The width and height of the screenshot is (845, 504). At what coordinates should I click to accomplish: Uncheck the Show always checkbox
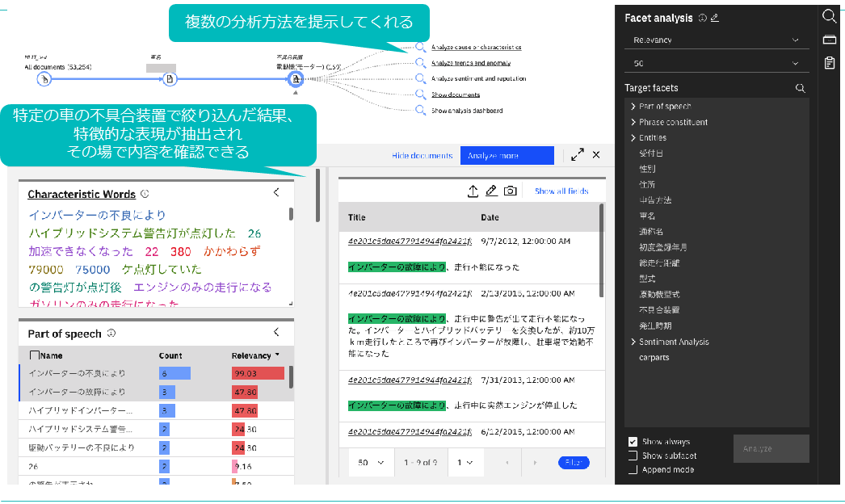(x=633, y=442)
